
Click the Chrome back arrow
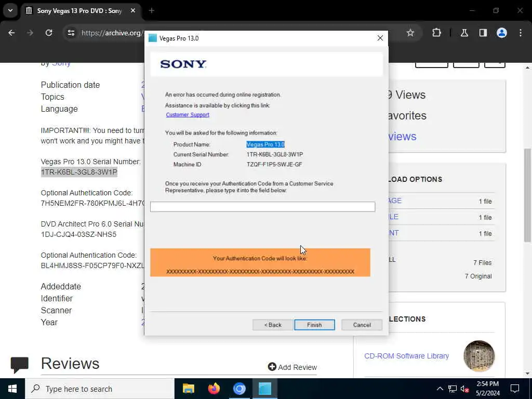[11, 33]
